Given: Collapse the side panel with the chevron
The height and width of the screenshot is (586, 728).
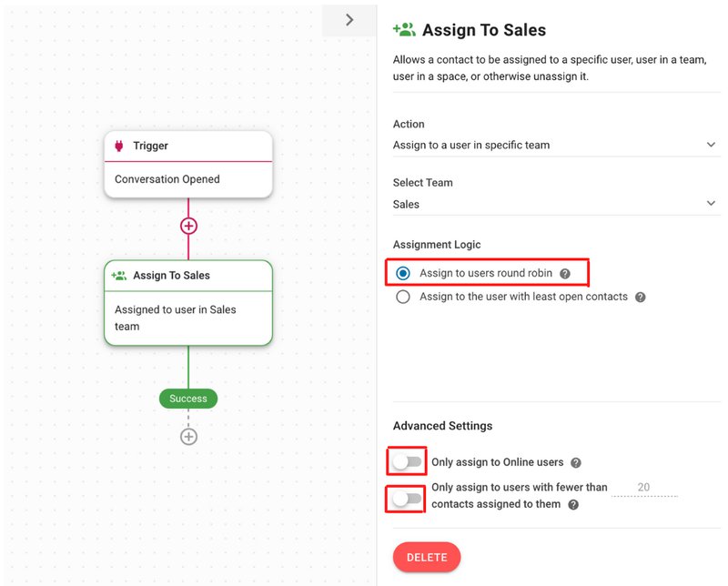Looking at the screenshot, I should (x=349, y=19).
